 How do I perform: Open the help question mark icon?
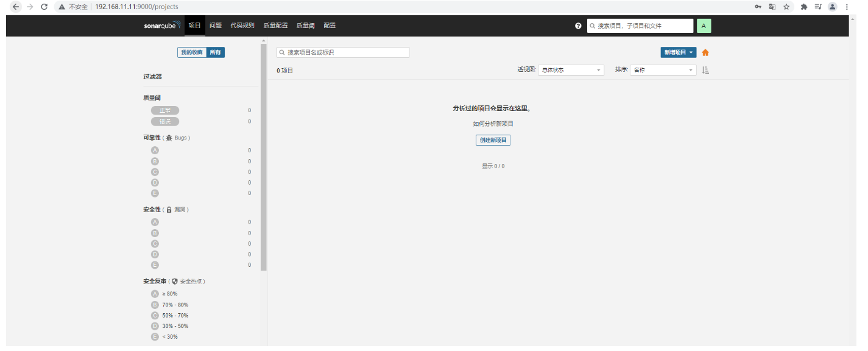tap(578, 26)
